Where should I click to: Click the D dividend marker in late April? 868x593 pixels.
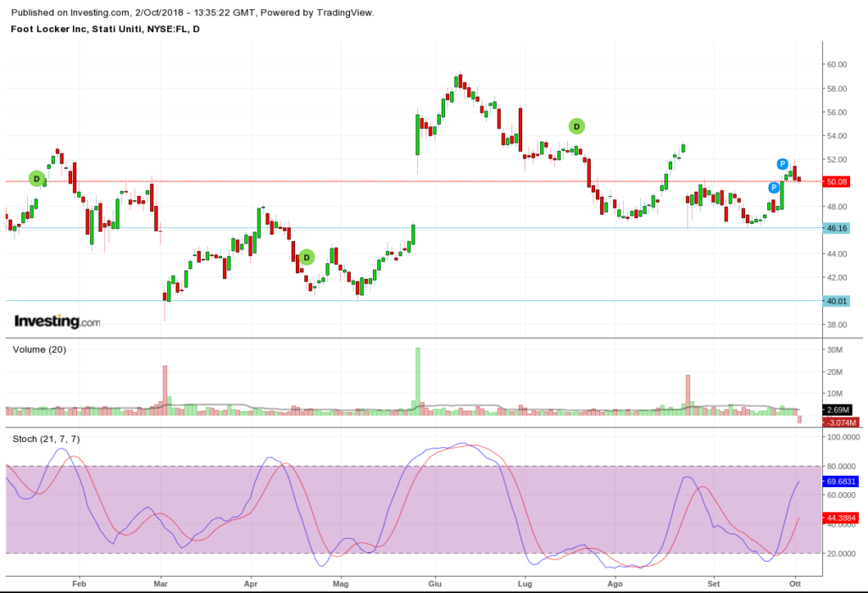(x=307, y=257)
